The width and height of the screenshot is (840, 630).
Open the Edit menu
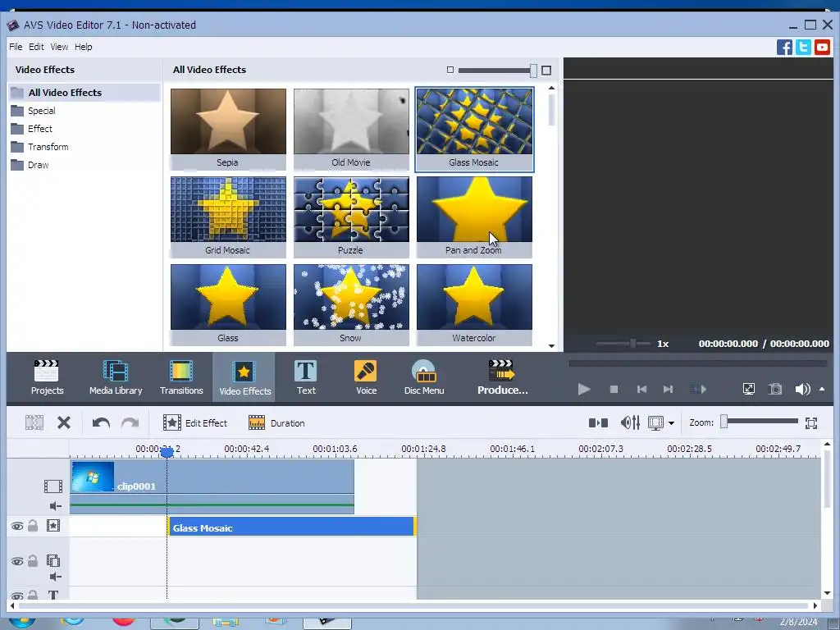click(36, 47)
